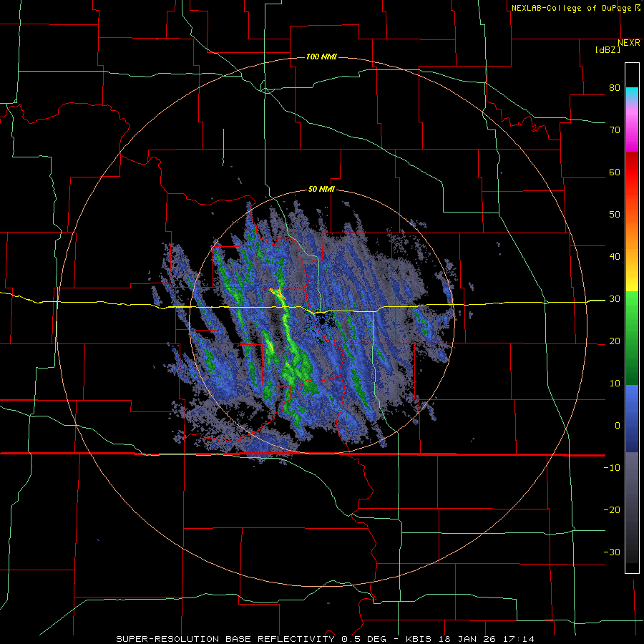644x644 pixels.
Task: Click the KBIS station identifier in caption
Action: (x=418, y=639)
